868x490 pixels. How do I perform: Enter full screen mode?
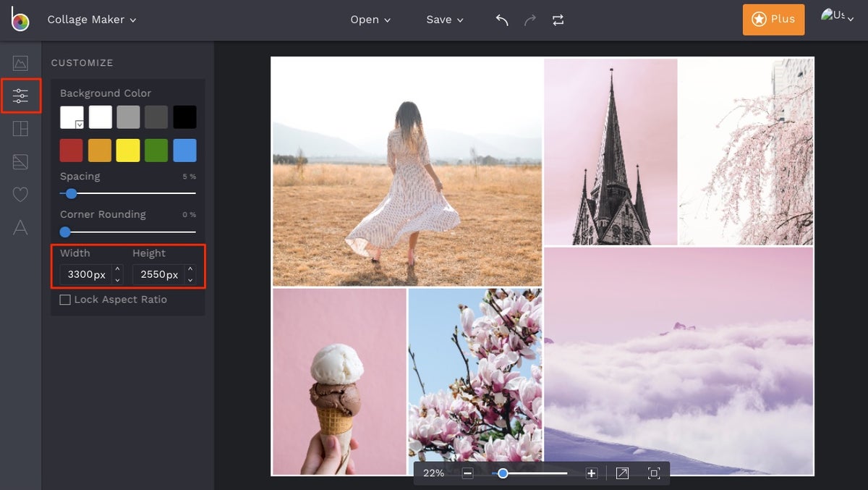click(653, 473)
